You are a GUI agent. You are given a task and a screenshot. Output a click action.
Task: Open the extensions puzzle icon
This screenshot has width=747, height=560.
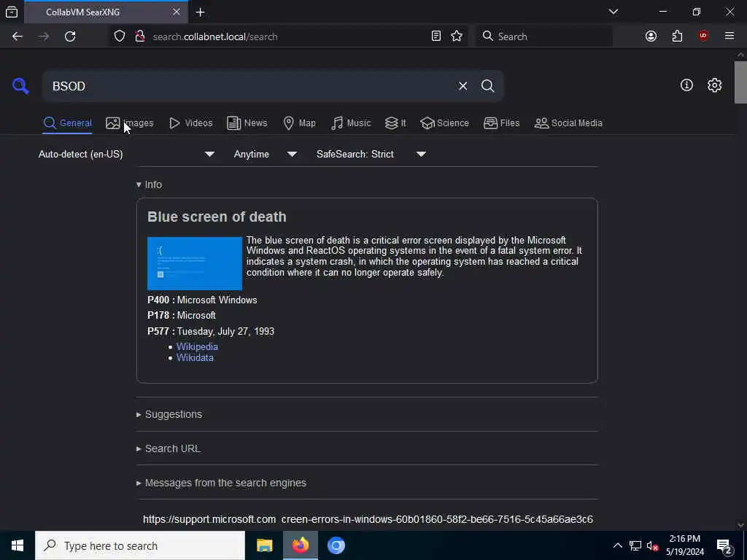(677, 36)
